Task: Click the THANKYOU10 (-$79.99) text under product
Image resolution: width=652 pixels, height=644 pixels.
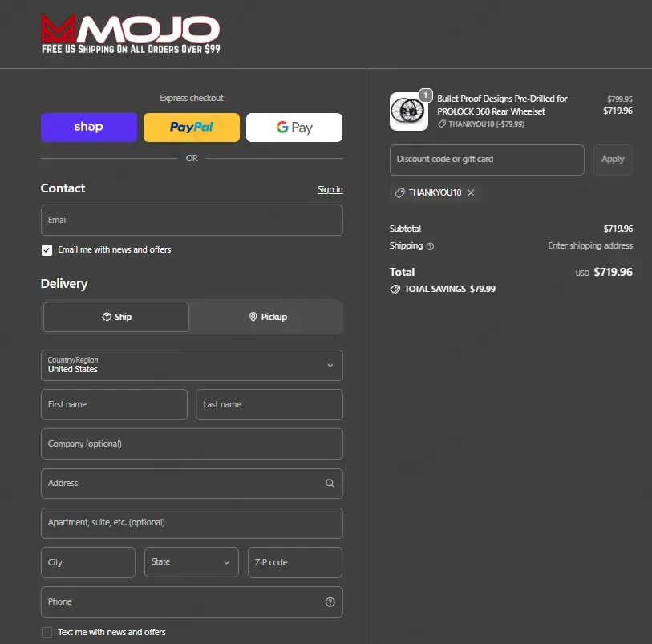Action: click(x=486, y=124)
